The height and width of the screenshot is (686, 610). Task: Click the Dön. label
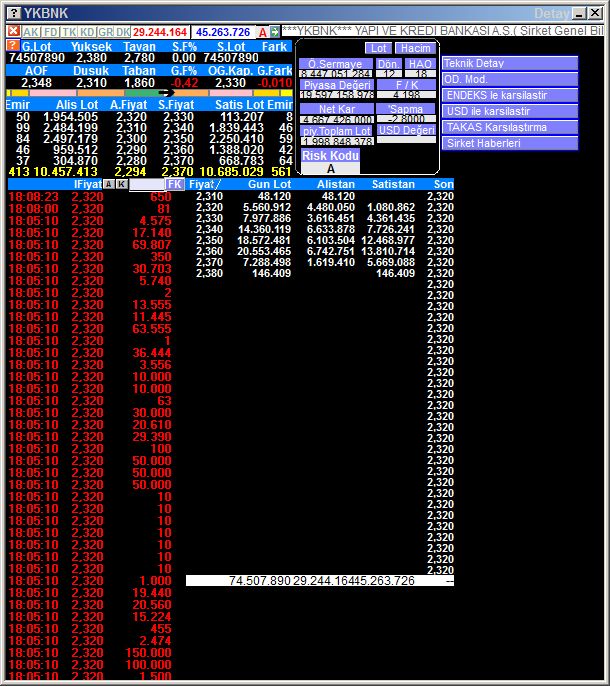click(389, 64)
